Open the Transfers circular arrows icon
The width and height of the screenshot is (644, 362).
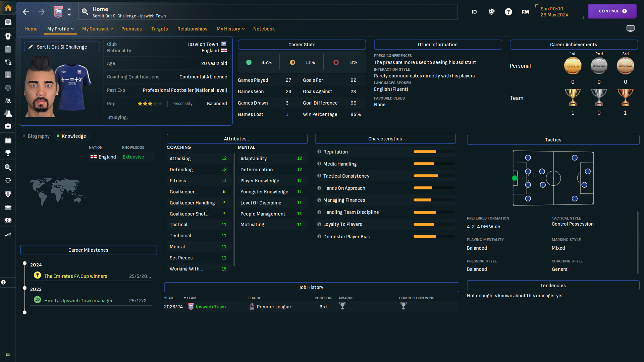click(8, 180)
